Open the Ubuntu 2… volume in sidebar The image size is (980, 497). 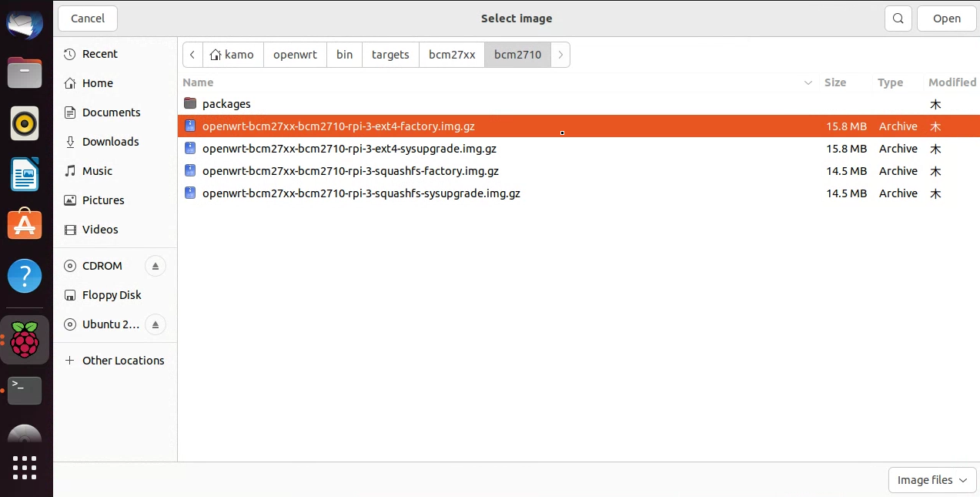click(102, 324)
